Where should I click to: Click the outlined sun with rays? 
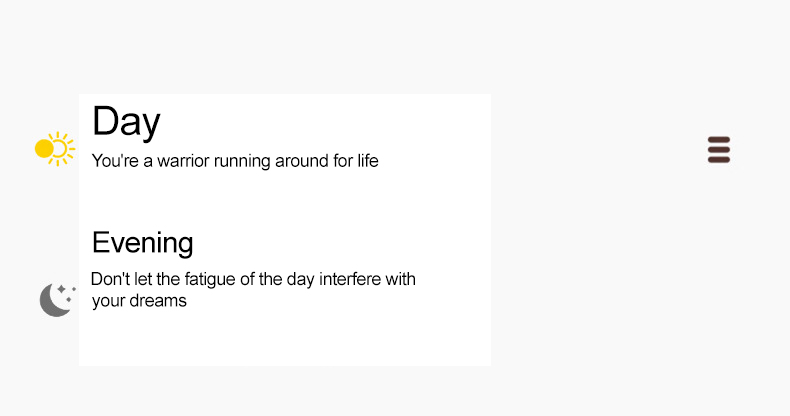(x=62, y=149)
